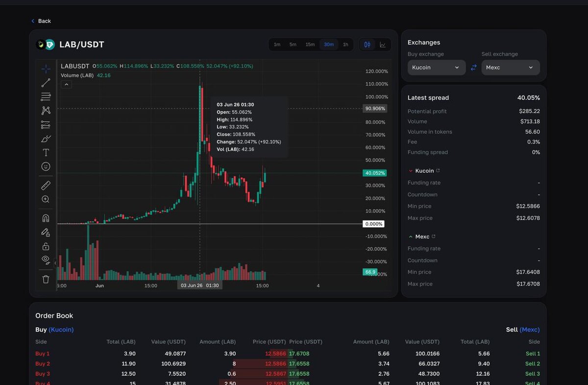
Task: Toggle magnet mode on the chart
Action: click(46, 218)
